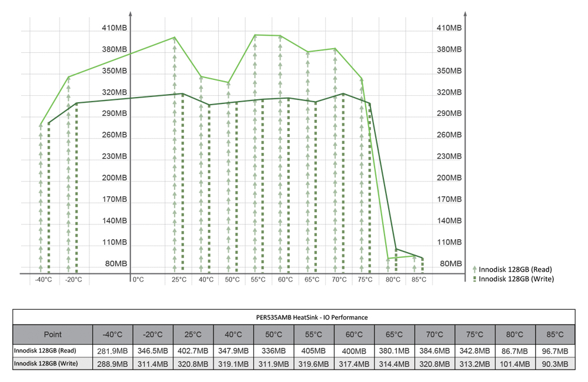Click the Innodisk 128GB (Write) legend text
This screenshot has width=588, height=382.
click(x=516, y=279)
